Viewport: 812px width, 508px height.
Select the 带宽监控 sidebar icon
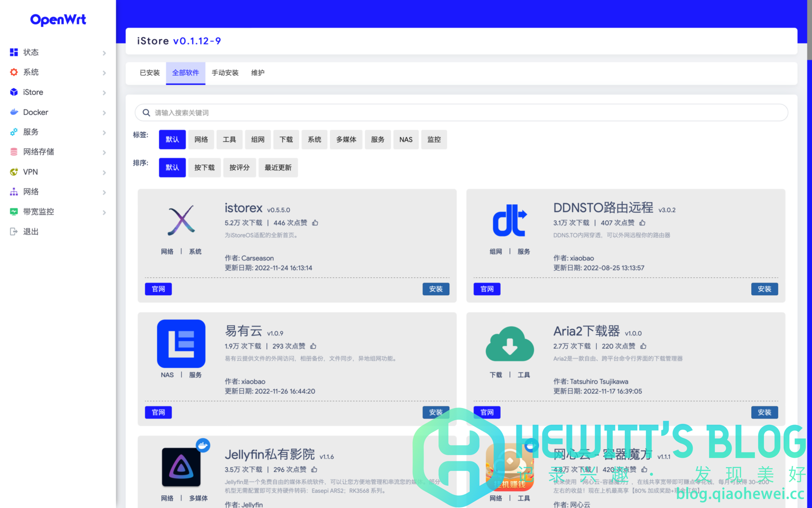click(x=13, y=211)
